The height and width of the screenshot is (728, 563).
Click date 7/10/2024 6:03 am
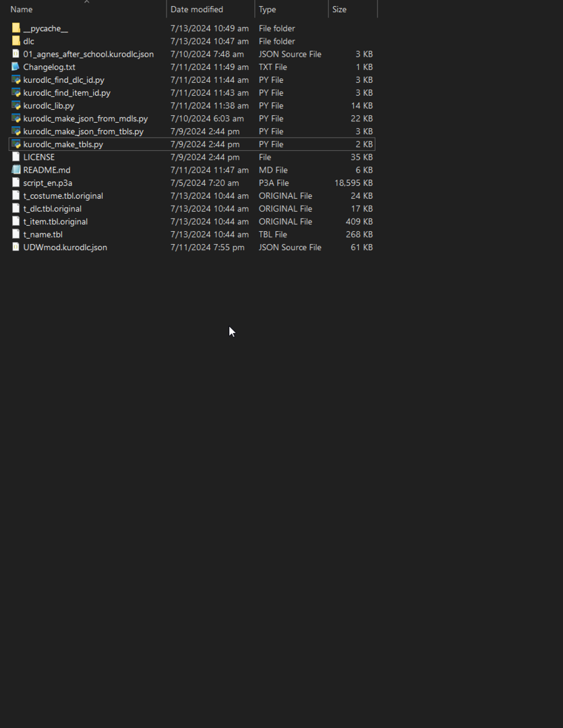(207, 119)
